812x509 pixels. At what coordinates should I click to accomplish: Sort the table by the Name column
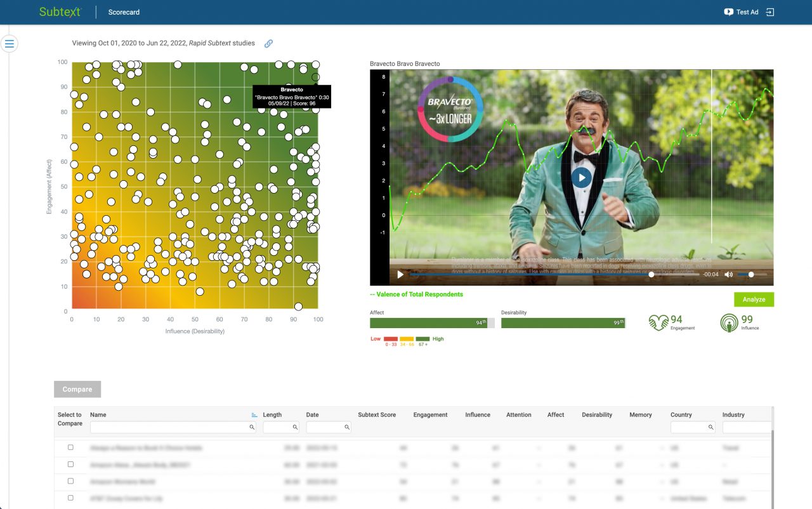(255, 414)
